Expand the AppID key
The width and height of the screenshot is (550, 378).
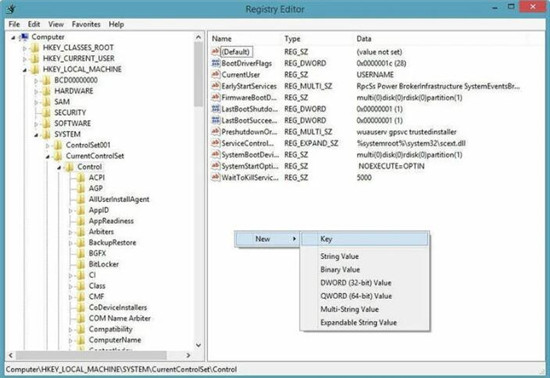(71, 211)
